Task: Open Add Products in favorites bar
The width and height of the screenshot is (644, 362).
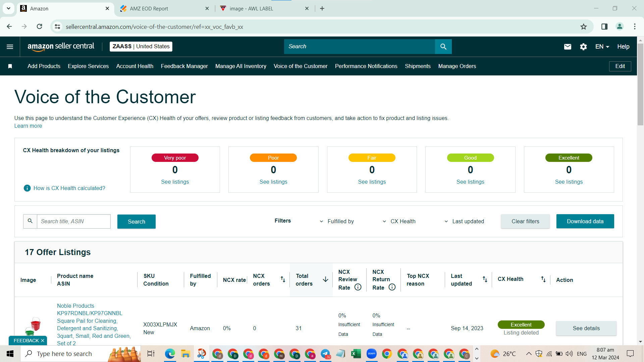Action: pyautogui.click(x=44, y=66)
